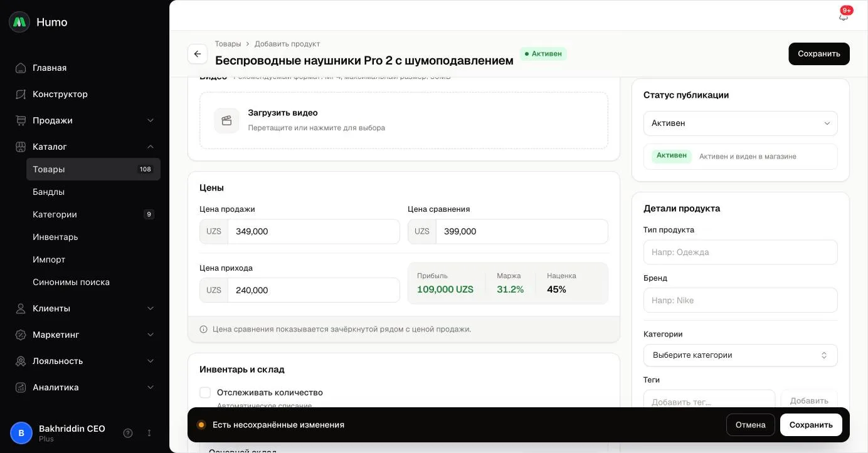Expand the Клиенты menu chevron
The height and width of the screenshot is (453, 868).
(151, 308)
